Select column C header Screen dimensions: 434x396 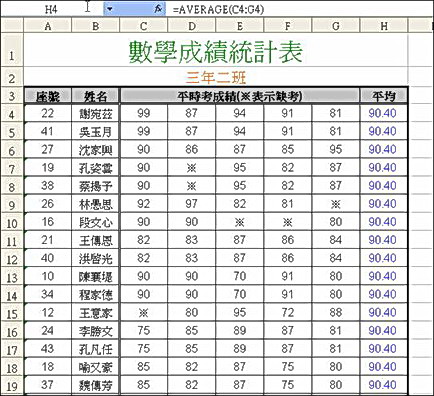click(144, 26)
